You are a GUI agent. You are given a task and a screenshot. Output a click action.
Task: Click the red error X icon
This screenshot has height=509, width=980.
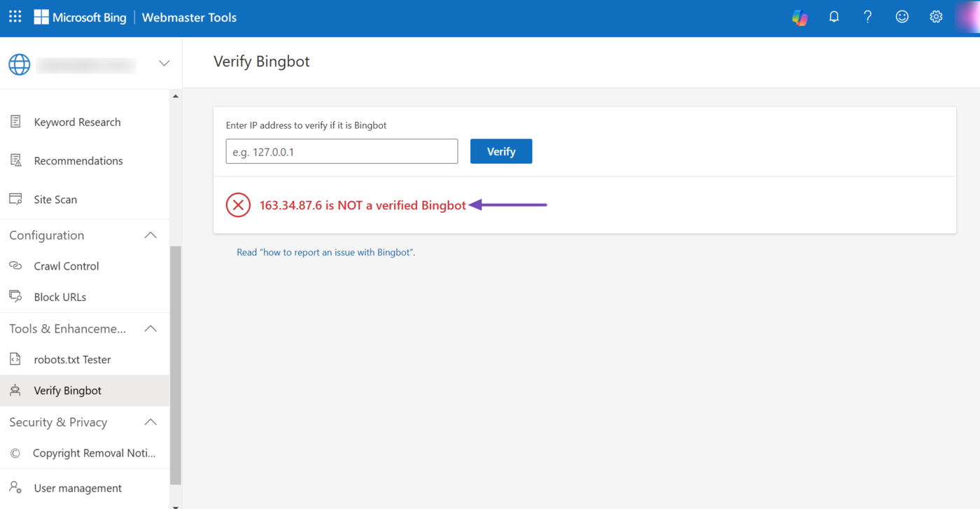tap(238, 205)
